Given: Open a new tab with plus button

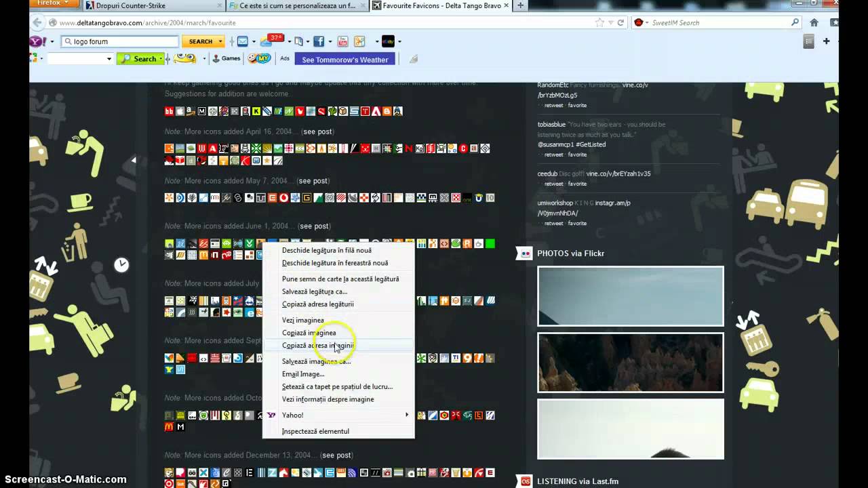Looking at the screenshot, I should click(520, 5).
